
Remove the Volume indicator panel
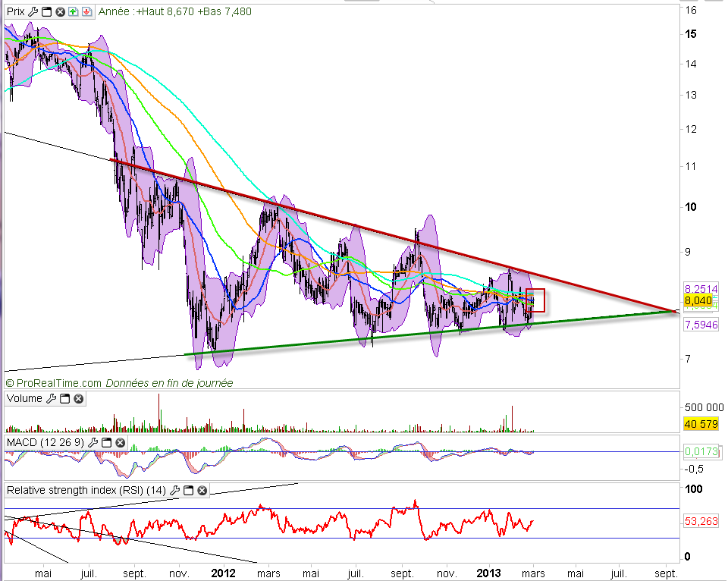click(78, 398)
